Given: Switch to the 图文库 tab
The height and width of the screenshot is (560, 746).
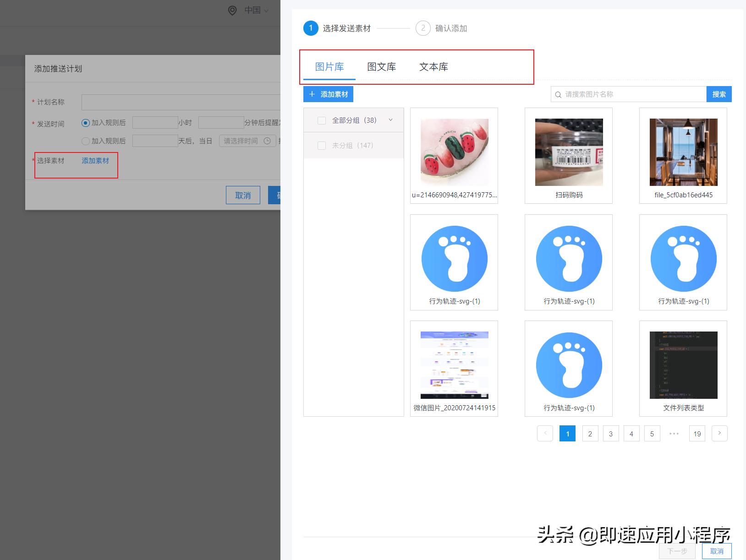Looking at the screenshot, I should pos(381,66).
